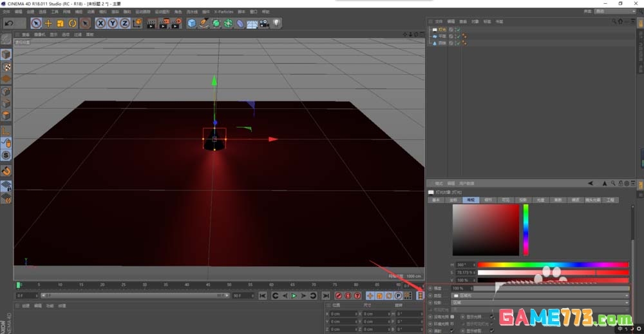Image resolution: width=644 pixels, height=334 pixels.
Task: Open the 类型 light type dropdown
Action: [540, 296]
